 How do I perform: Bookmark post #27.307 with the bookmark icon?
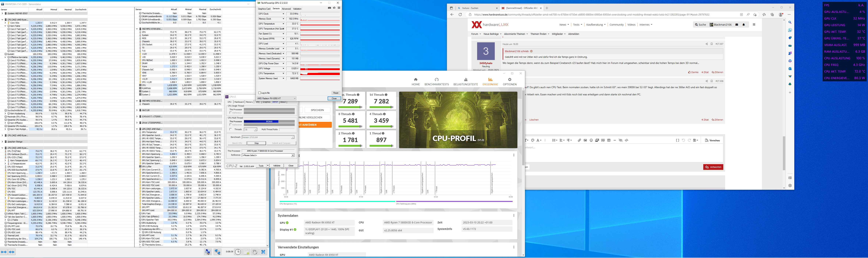point(712,44)
